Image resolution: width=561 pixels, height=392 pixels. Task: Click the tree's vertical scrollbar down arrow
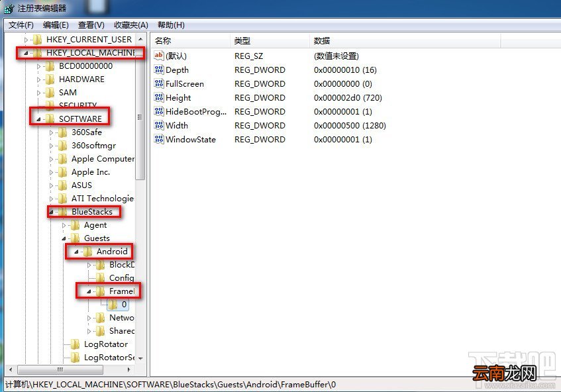pos(140,358)
